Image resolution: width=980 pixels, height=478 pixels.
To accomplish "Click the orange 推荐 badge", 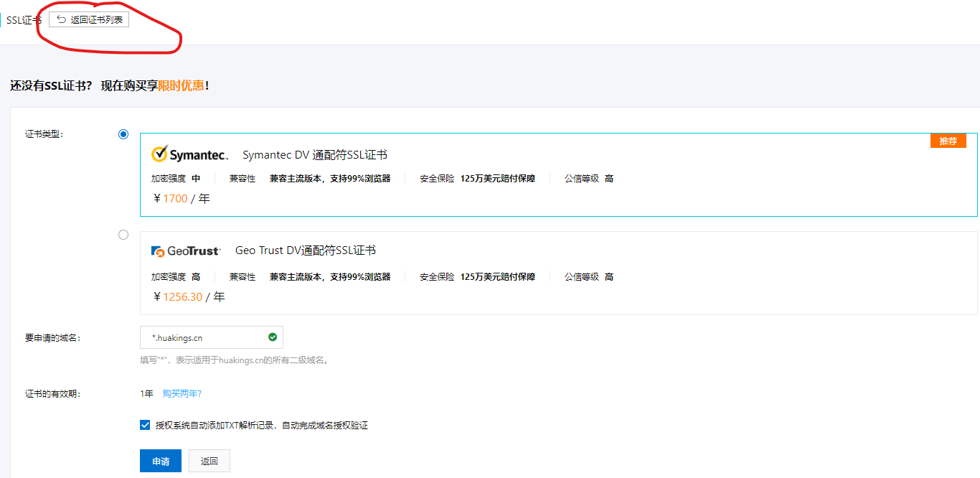I will pyautogui.click(x=948, y=141).
